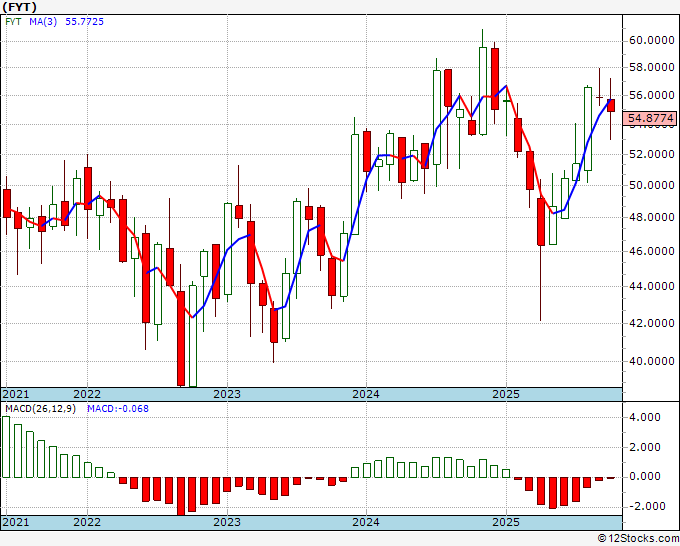Click the 40.0000 price axis label
The height and width of the screenshot is (546, 680).
tap(651, 361)
